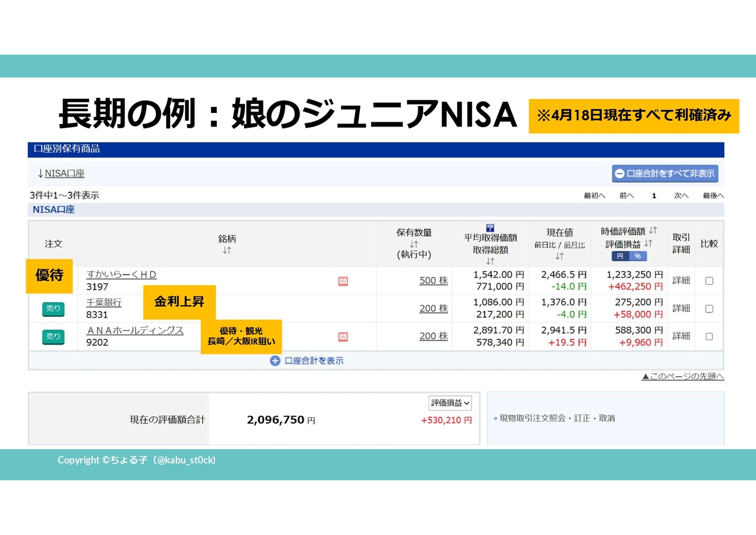Click the current price 2,941.5 円
Image resolution: width=756 pixels, height=535 pixels.
coord(564,330)
